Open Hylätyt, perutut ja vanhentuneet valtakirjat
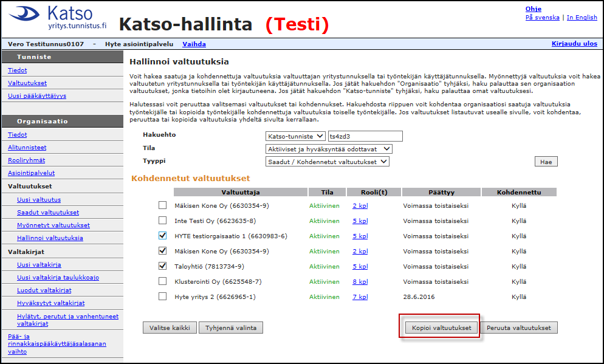604x364 pixels. (x=68, y=320)
